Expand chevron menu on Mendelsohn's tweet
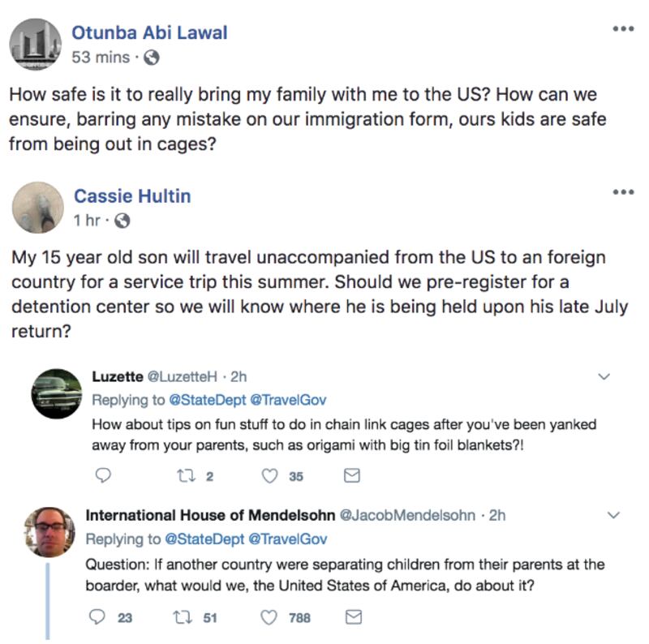The image size is (649, 644). 613,515
